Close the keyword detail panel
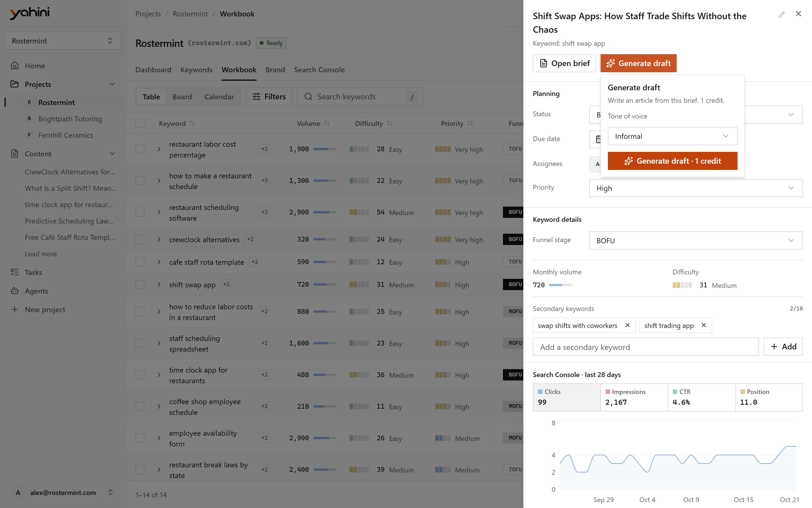The height and width of the screenshot is (508, 812). click(798, 14)
